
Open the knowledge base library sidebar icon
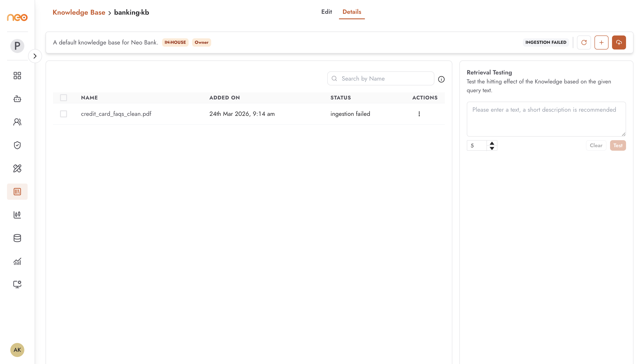[17, 192]
